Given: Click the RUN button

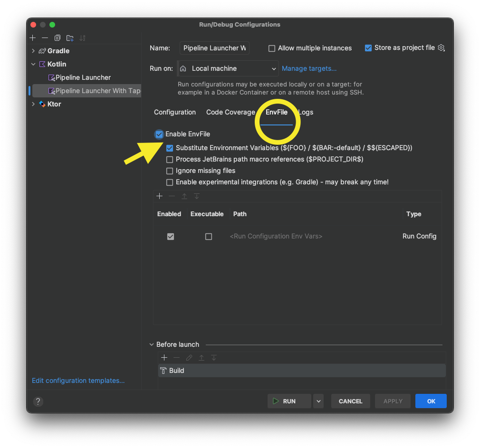Looking at the screenshot, I should [289, 401].
